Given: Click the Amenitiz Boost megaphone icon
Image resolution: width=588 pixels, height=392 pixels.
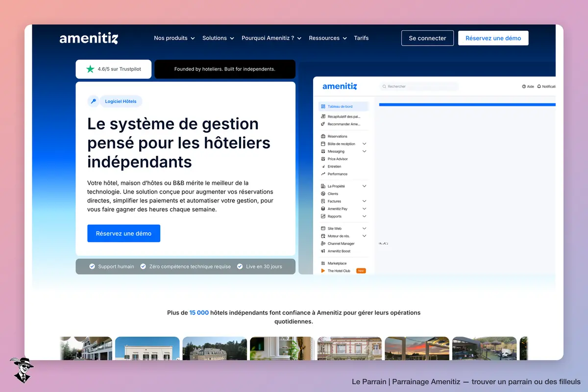Looking at the screenshot, I should pos(323,251).
